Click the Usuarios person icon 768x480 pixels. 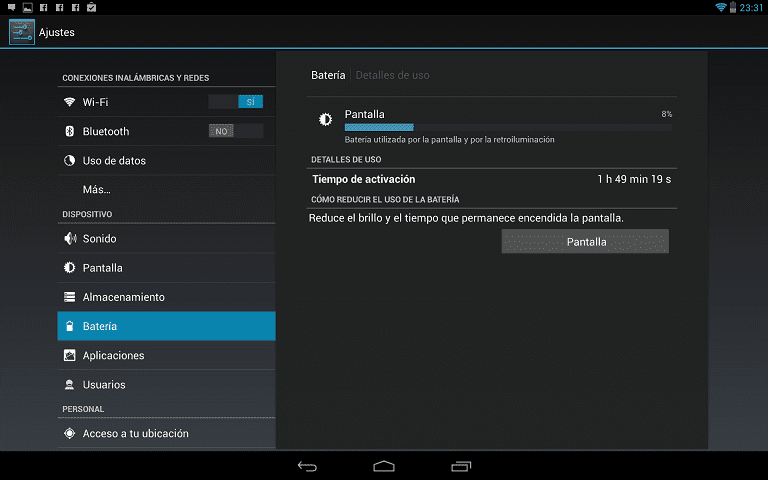70,384
